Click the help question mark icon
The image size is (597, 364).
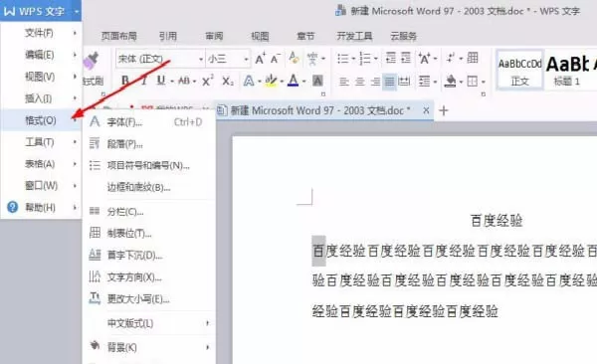tap(13, 208)
